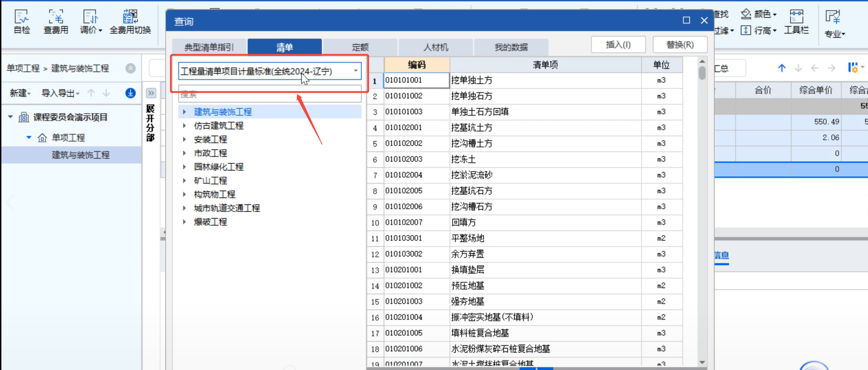Click the 全费用切换 toggle icon
868x370 pixels.
(x=130, y=22)
